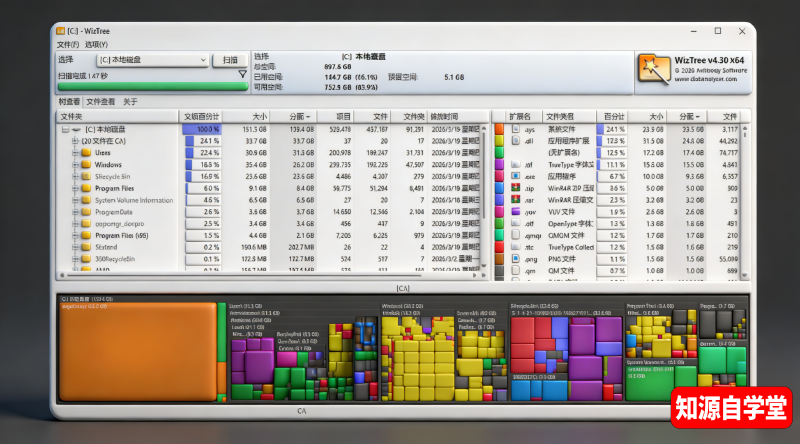This screenshot has width=800, height=444.
Task: Click the file icon in QM 文件 row
Action: pyautogui.click(x=515, y=270)
